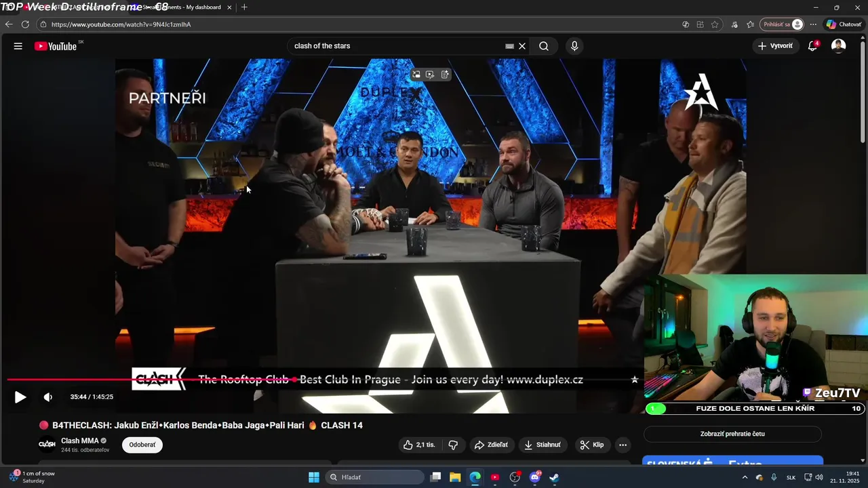Clear the YouTube search query

522,46
